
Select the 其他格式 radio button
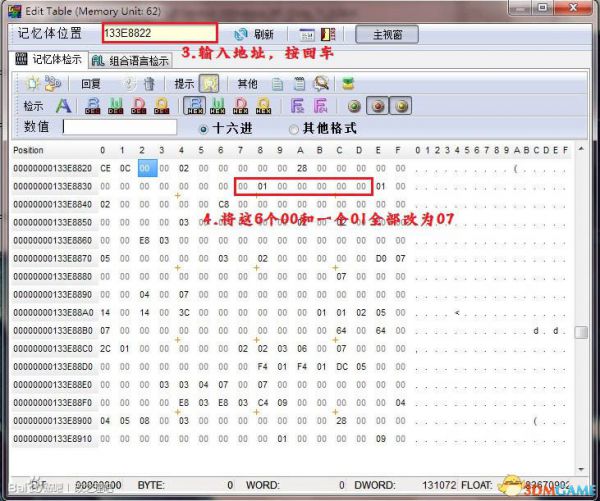[x=293, y=129]
